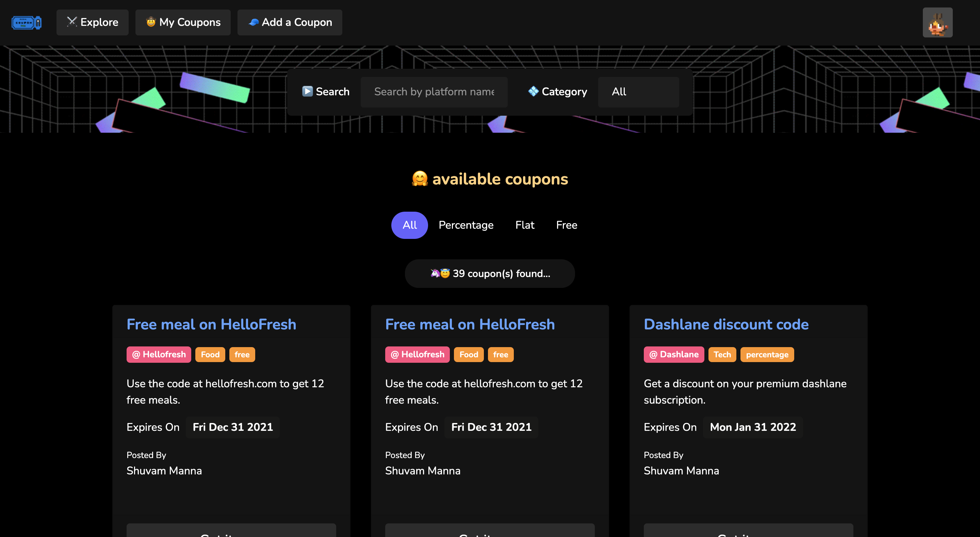This screenshot has height=537, width=980.
Task: Go to the My Coupons page
Action: [183, 22]
